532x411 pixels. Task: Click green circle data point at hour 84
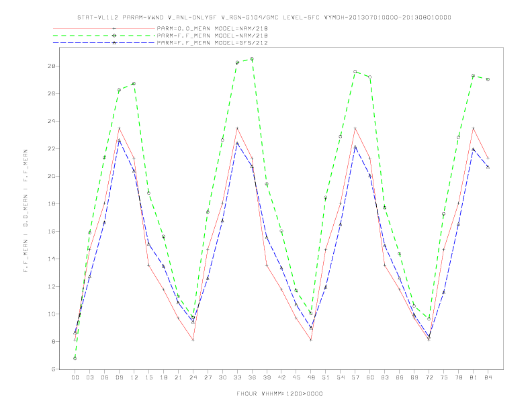click(488, 79)
